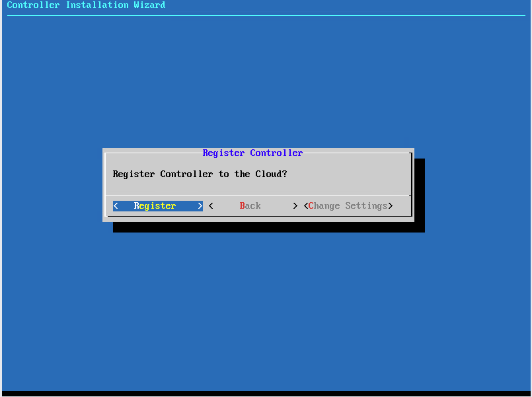Image resolution: width=532 pixels, height=397 pixels.
Task: Open Change Settings option
Action: pyautogui.click(x=348, y=206)
